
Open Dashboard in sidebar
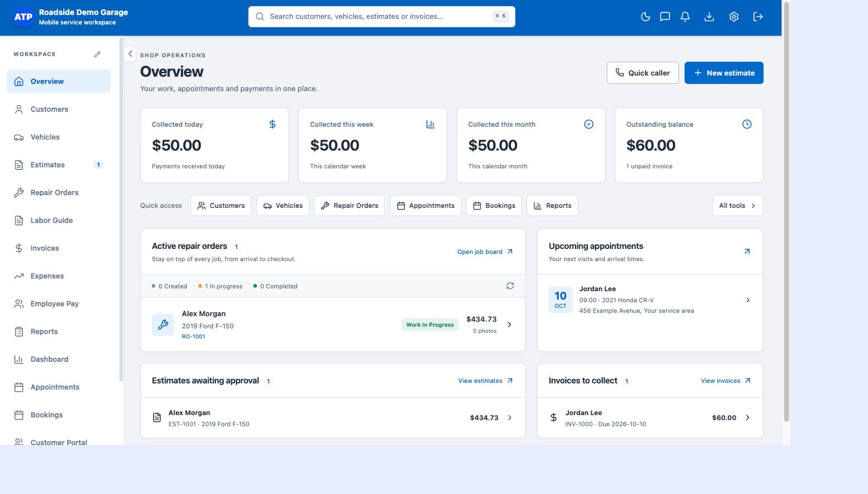click(59, 359)
